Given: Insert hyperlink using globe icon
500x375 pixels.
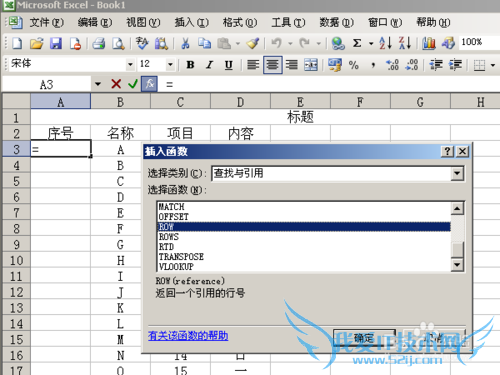Looking at the screenshot, I should pyautogui.click(x=338, y=43).
